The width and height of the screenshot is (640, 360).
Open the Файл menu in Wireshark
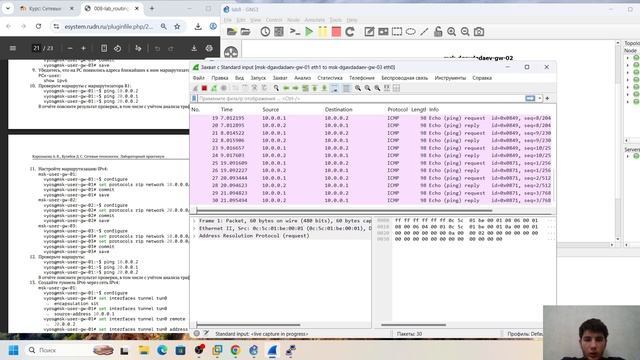pos(199,78)
